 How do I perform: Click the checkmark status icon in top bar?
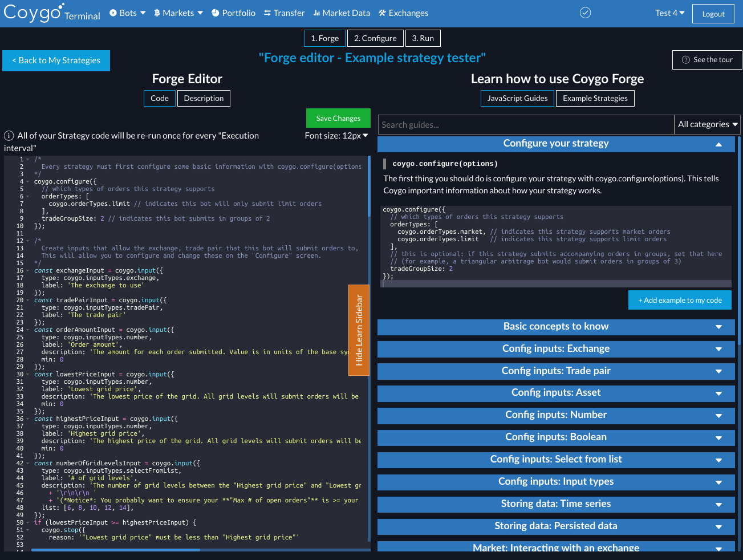[585, 13]
